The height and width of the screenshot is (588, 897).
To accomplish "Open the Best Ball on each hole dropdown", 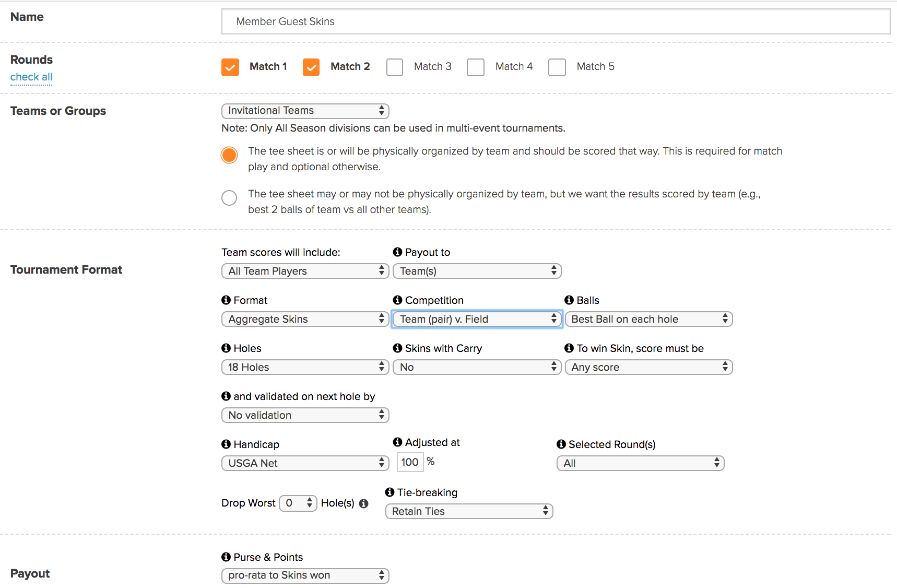I will pos(649,319).
